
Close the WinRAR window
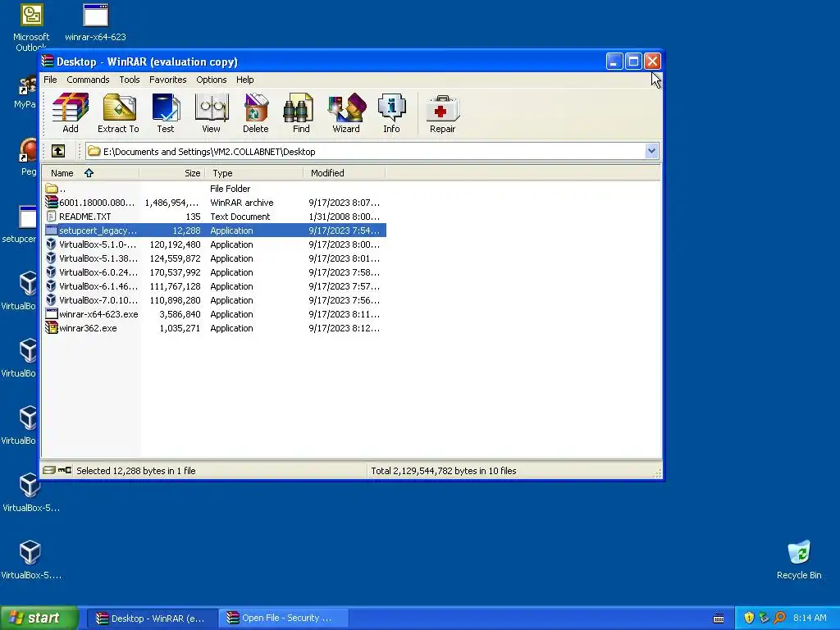click(652, 61)
